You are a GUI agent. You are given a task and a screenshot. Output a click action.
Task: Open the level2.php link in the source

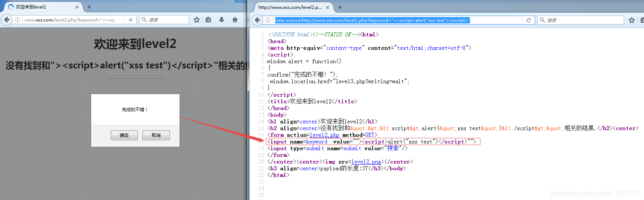(x=324, y=135)
